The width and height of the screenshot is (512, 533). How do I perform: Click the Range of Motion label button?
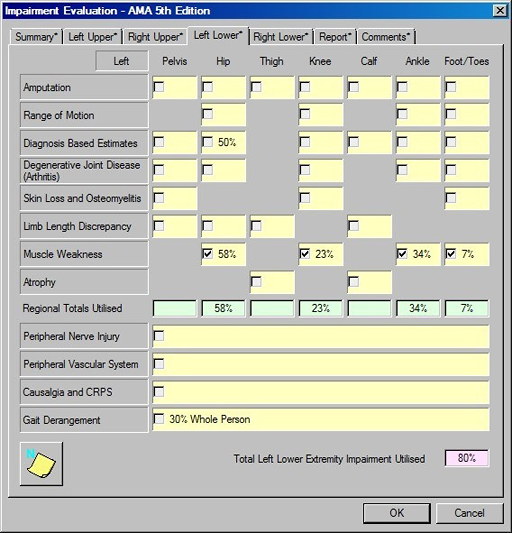[84, 115]
